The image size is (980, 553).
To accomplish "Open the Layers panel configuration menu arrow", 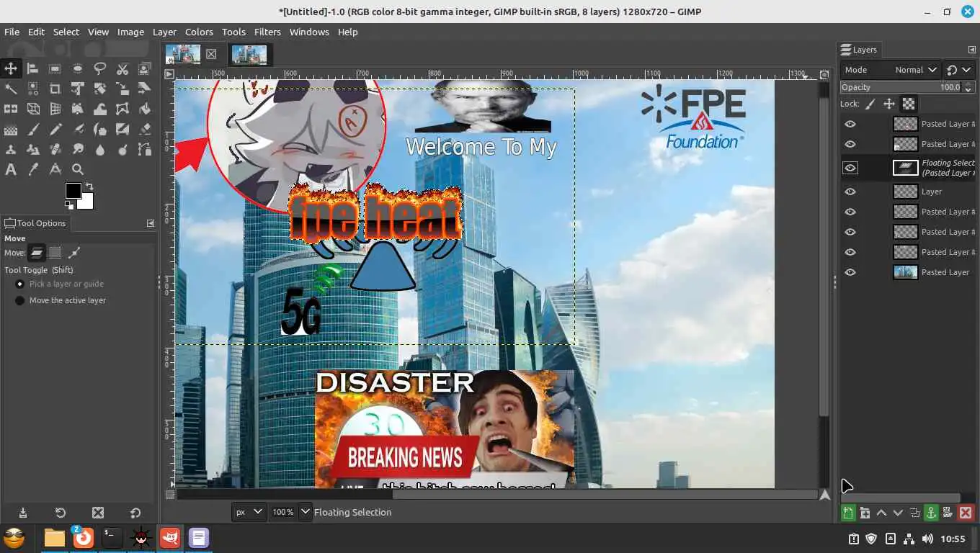I will click(971, 50).
